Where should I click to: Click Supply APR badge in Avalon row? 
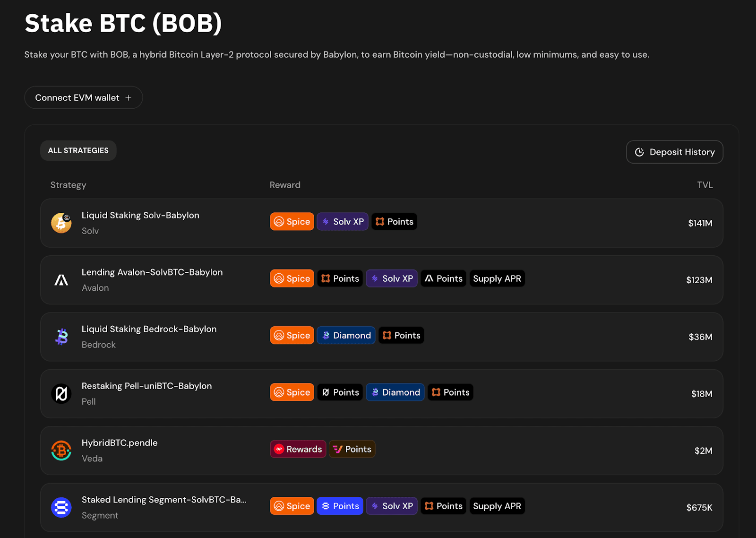[x=497, y=278]
